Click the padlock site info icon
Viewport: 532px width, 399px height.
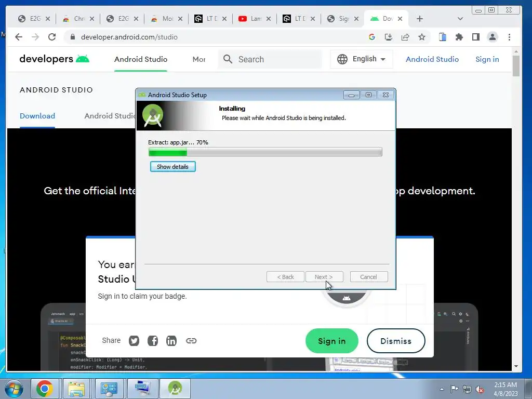tap(72, 37)
